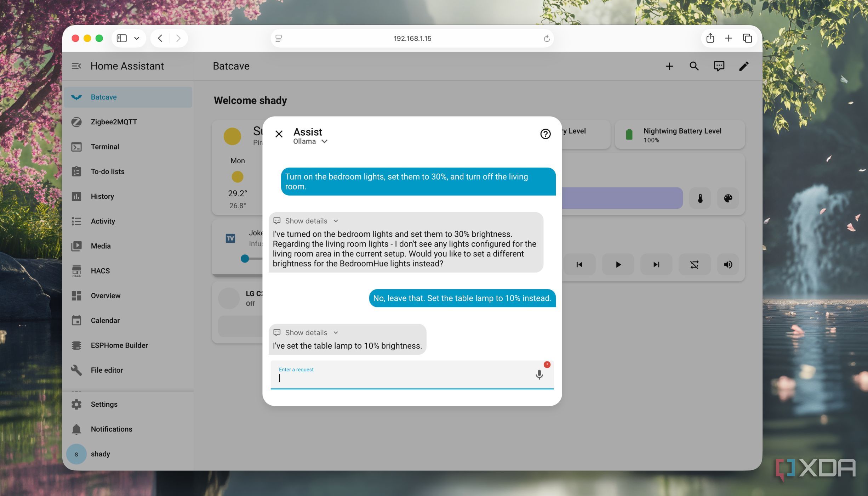This screenshot has height=496, width=868.
Task: Open Calendar from sidebar
Action: (x=128, y=320)
